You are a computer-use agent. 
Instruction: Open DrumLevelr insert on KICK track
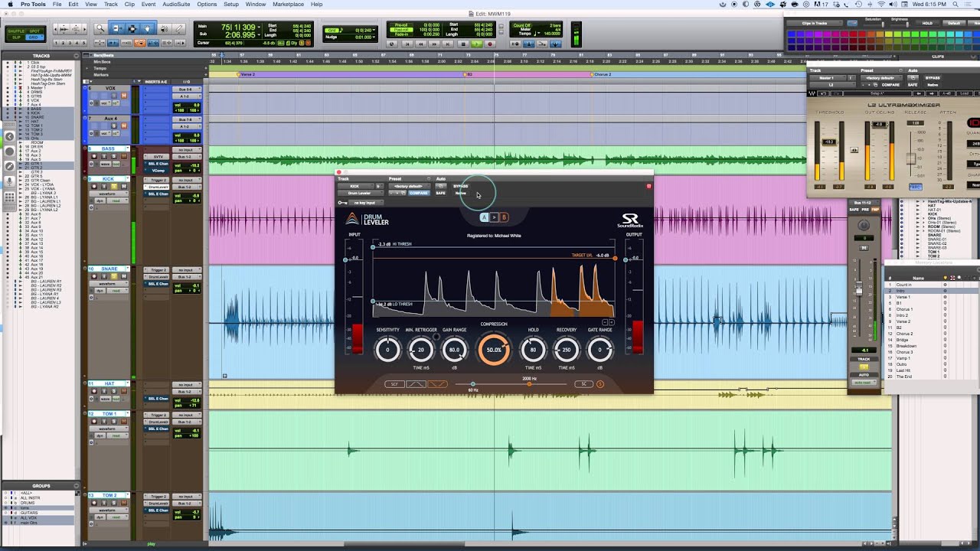(x=157, y=187)
